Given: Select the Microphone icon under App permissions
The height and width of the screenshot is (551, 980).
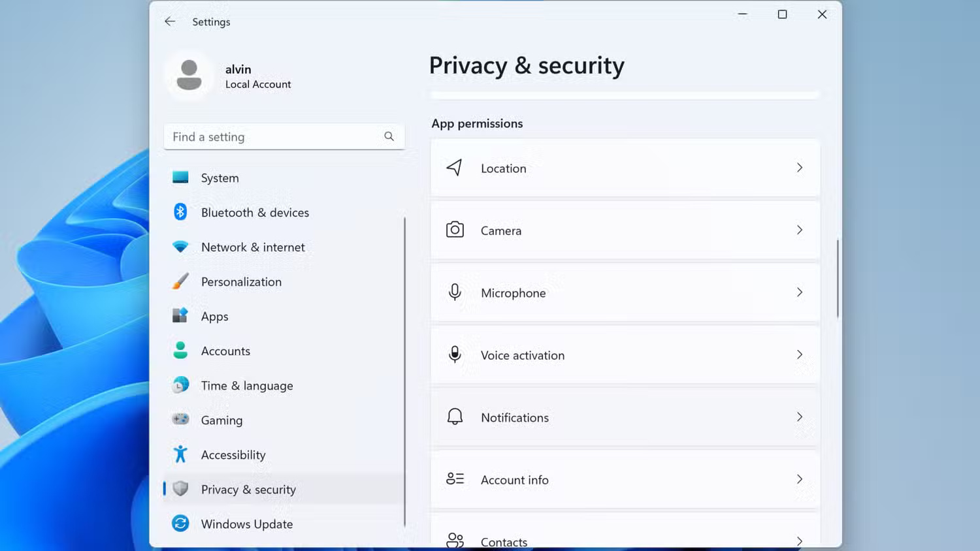Looking at the screenshot, I should point(455,292).
